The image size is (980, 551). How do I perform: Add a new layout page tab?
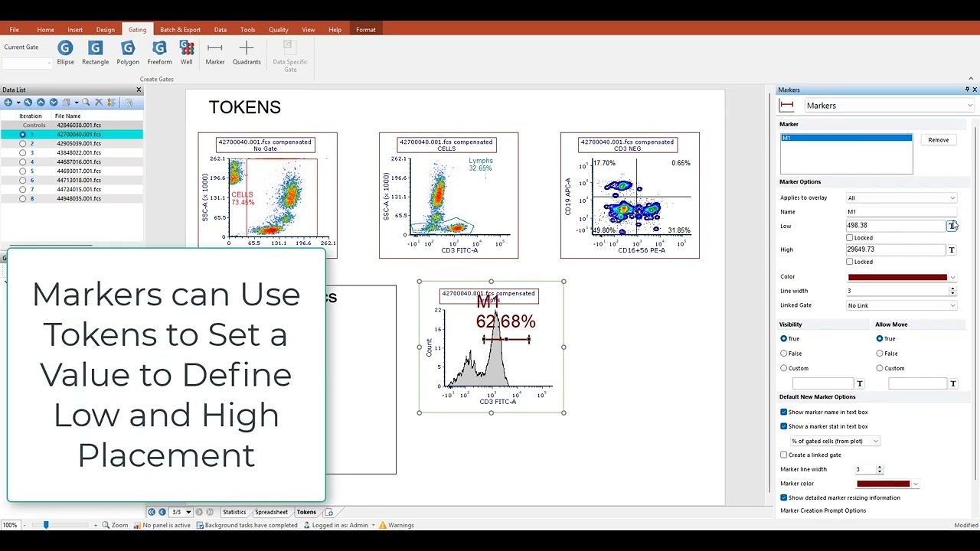(329, 512)
